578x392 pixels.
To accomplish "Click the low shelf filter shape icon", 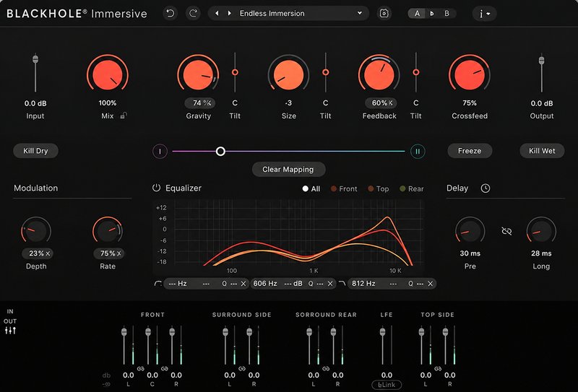I will [x=158, y=283].
